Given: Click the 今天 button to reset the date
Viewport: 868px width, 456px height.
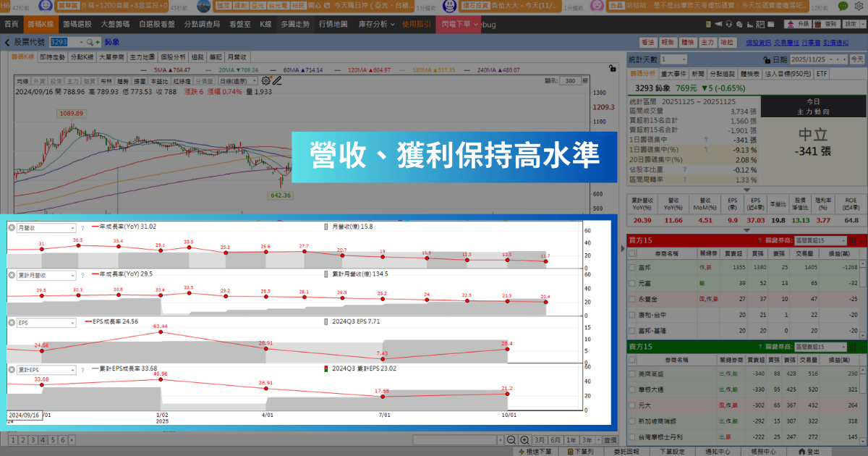Looking at the screenshot, I should point(856,59).
